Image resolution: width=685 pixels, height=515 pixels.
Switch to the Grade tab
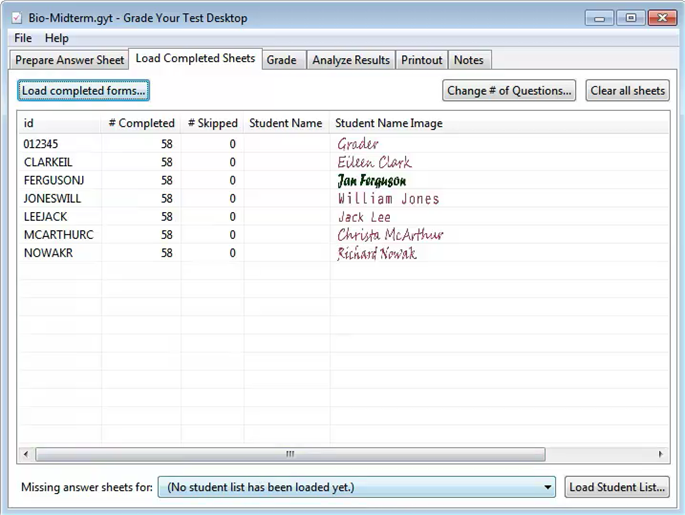[281, 60]
